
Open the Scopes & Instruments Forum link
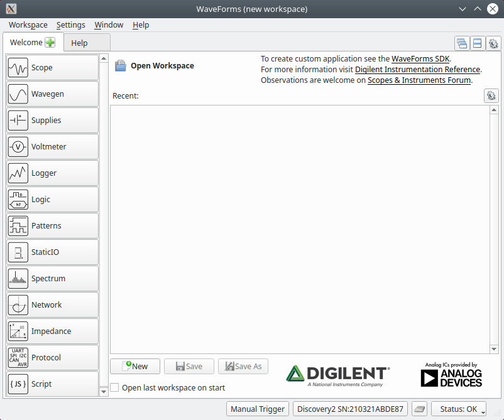419,80
